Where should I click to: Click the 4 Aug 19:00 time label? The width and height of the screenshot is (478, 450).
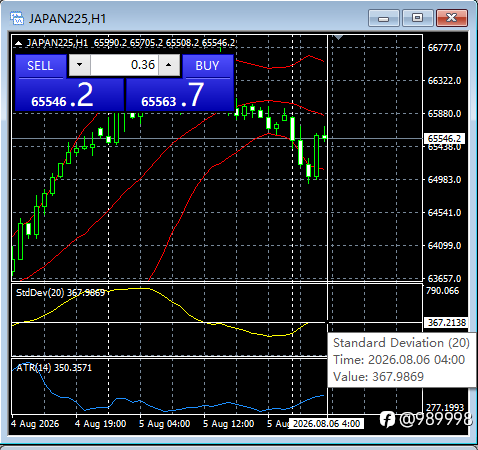pos(100,424)
